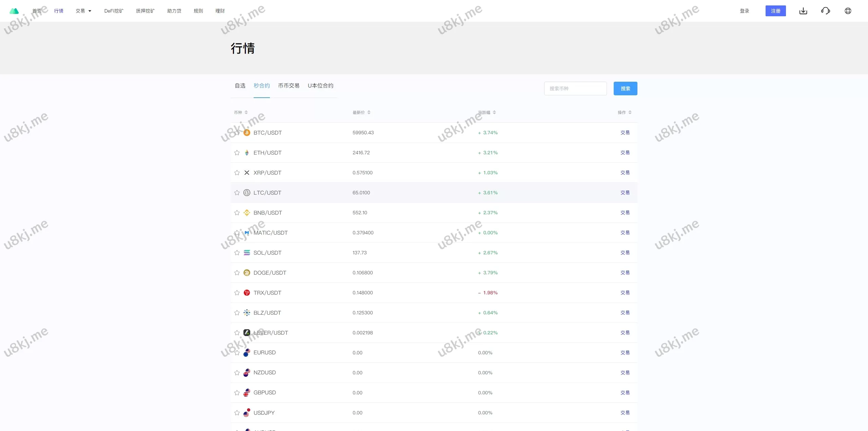Viewport: 868px width, 431px height.
Task: Star the GBPUSD pair
Action: point(237,393)
